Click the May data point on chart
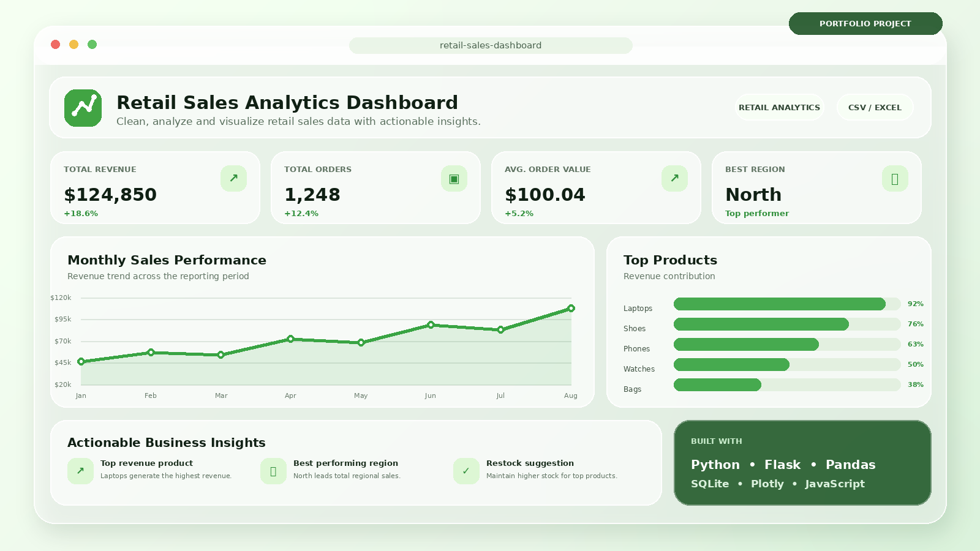The image size is (980, 551). pyautogui.click(x=361, y=343)
